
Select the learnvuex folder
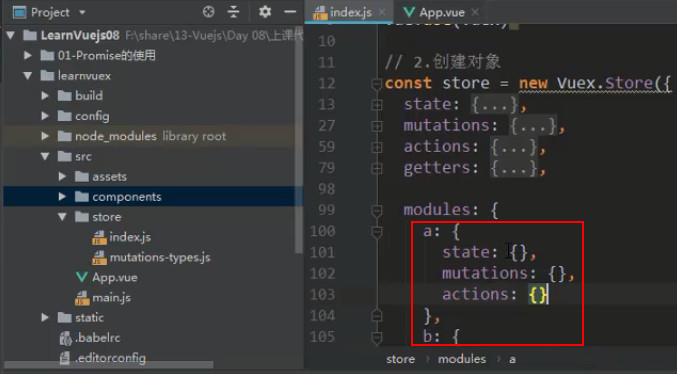pos(84,76)
